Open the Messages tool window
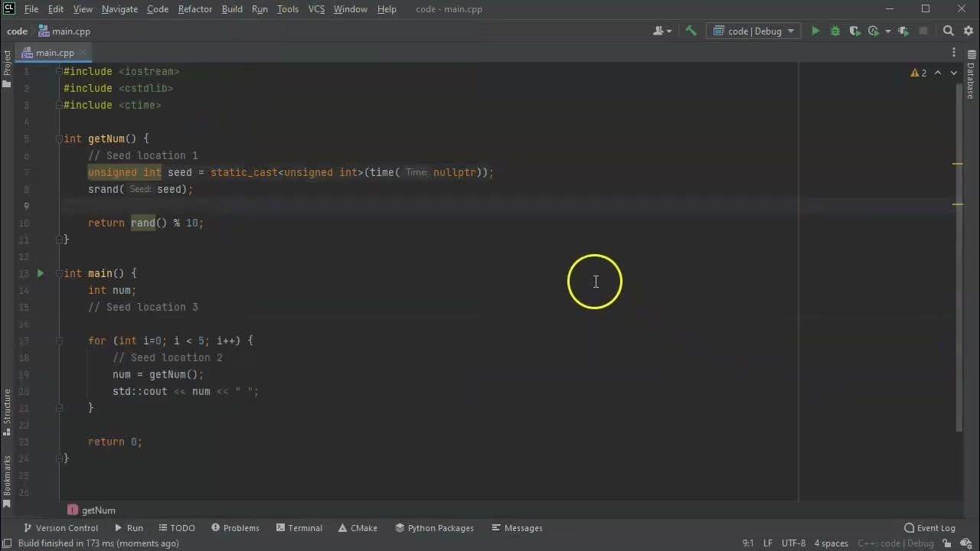This screenshot has height=551, width=980. [517, 528]
